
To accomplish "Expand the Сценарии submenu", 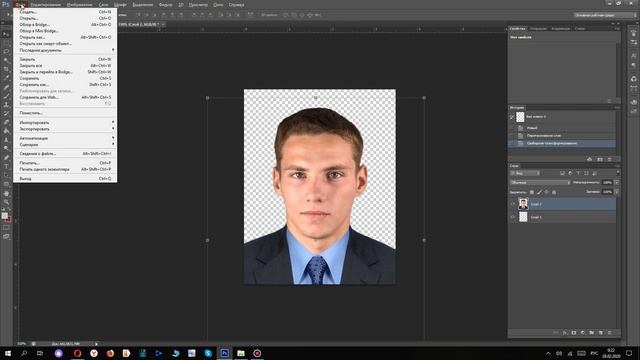I will [65, 144].
